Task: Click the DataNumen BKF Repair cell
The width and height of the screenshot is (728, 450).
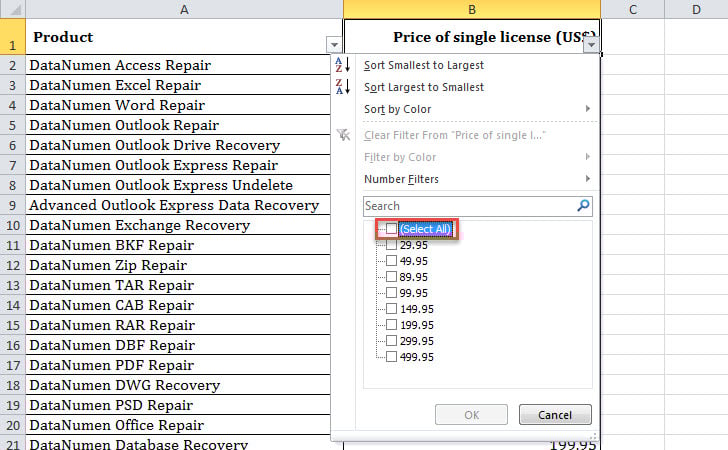Action: click(178, 245)
